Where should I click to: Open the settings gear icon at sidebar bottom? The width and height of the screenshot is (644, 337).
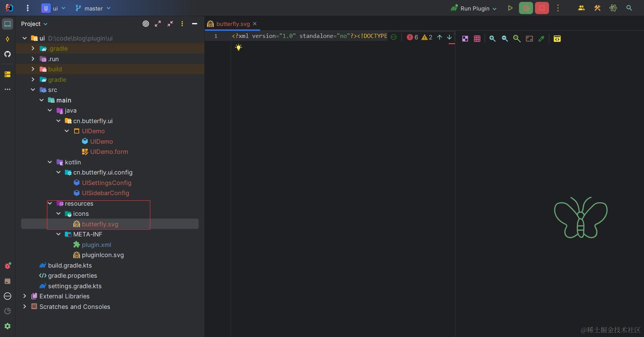pyautogui.click(x=8, y=326)
